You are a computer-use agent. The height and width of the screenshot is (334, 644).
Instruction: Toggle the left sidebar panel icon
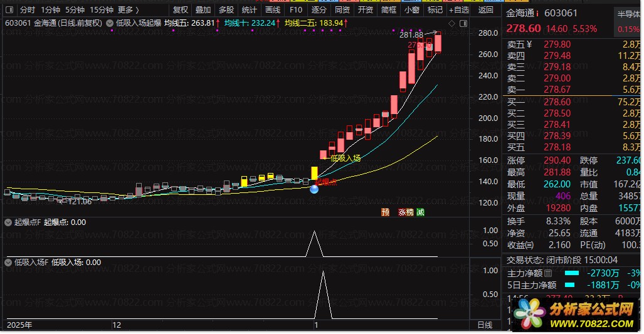click(9, 9)
